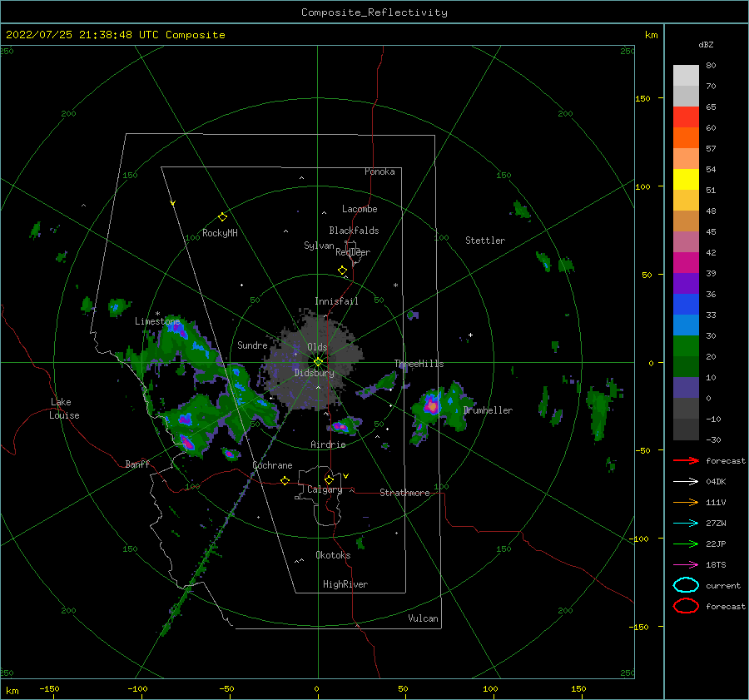Click the yellow diamond marker near RockyMH
This screenshot has width=749, height=700.
tap(222, 217)
